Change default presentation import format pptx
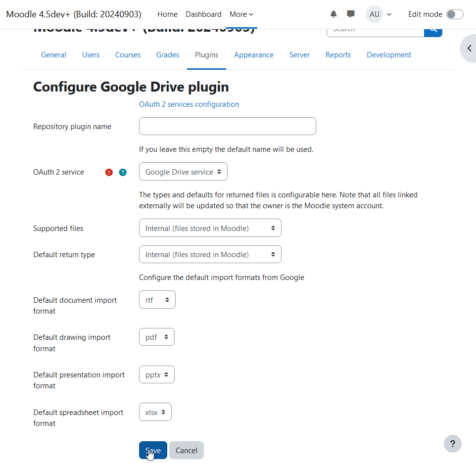 point(157,375)
